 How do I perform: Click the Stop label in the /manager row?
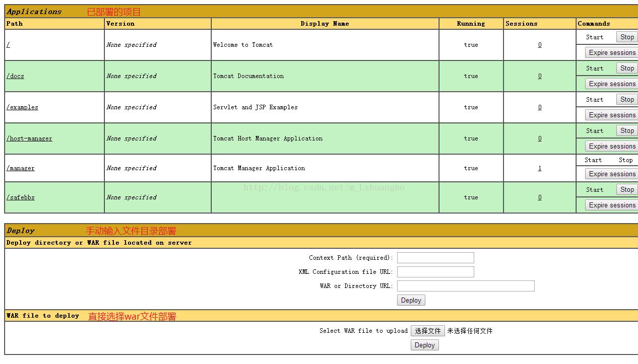626,160
